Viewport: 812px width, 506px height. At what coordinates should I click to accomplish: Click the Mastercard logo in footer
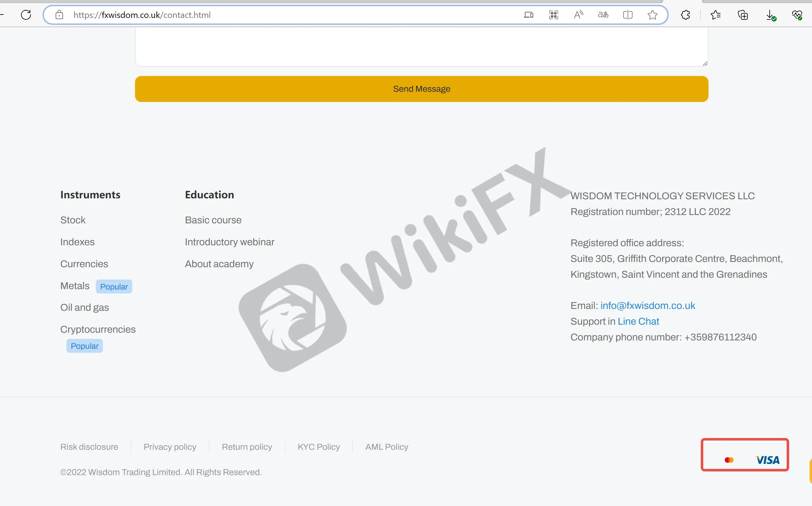(x=729, y=460)
